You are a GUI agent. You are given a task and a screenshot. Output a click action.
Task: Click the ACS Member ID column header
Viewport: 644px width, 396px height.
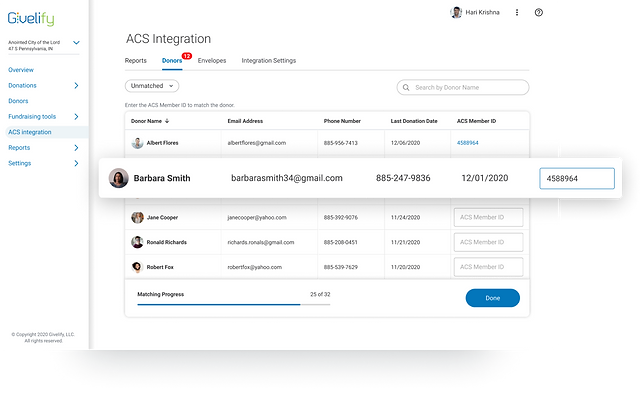[x=476, y=121]
